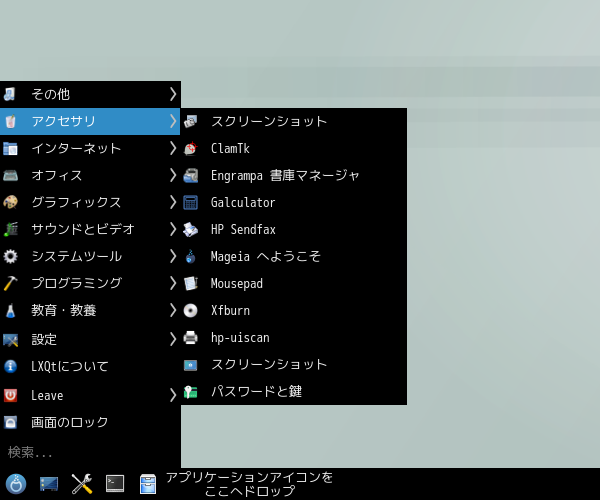The width and height of the screenshot is (600, 500).
Task: Launch Galculator
Action: click(294, 202)
